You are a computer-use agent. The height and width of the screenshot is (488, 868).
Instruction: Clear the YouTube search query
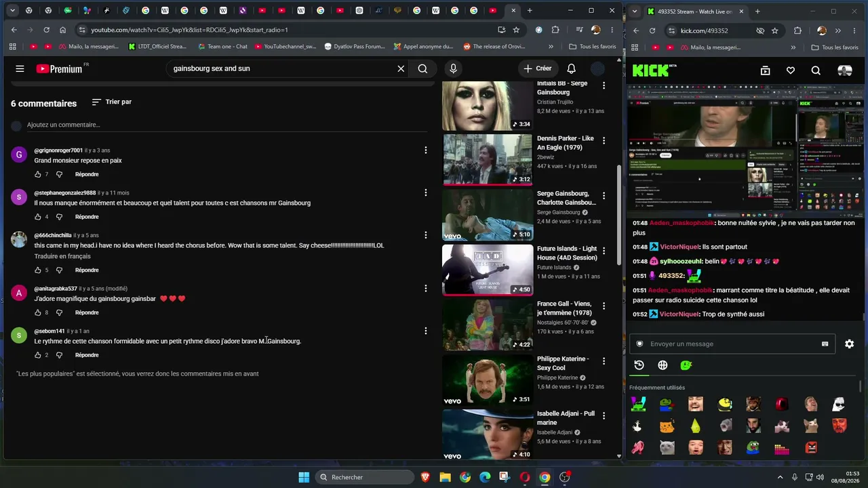pos(401,68)
